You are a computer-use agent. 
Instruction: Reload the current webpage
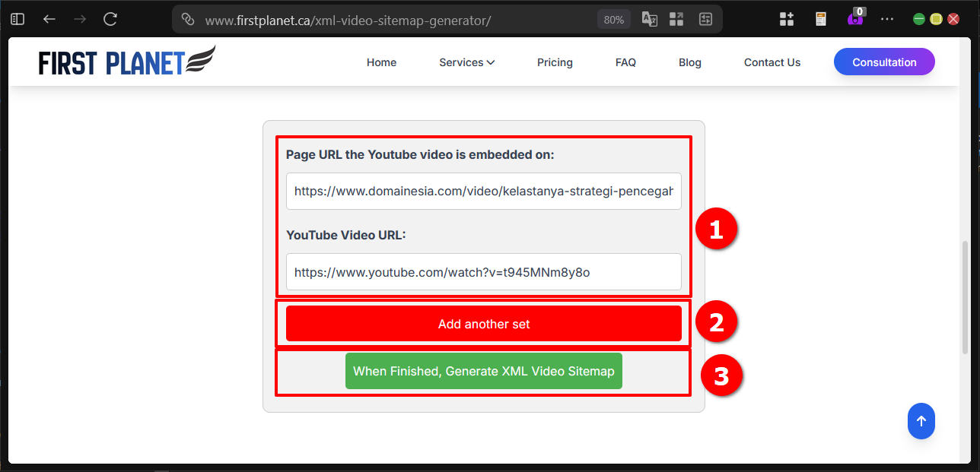(x=110, y=18)
